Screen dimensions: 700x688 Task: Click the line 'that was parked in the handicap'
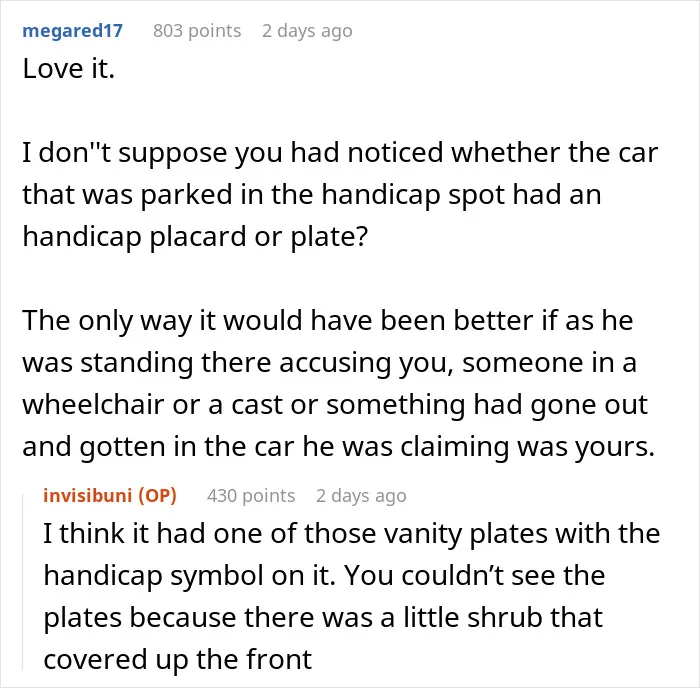[312, 195]
